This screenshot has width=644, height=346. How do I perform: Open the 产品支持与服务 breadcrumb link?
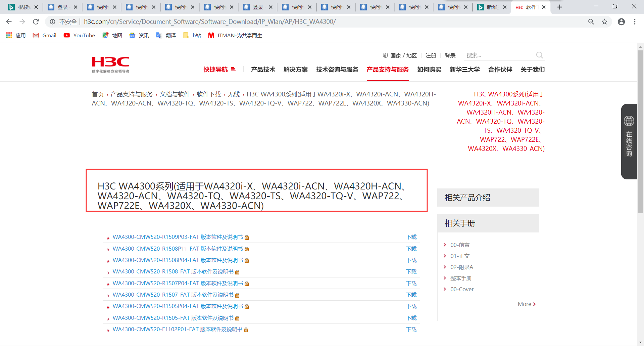click(132, 94)
